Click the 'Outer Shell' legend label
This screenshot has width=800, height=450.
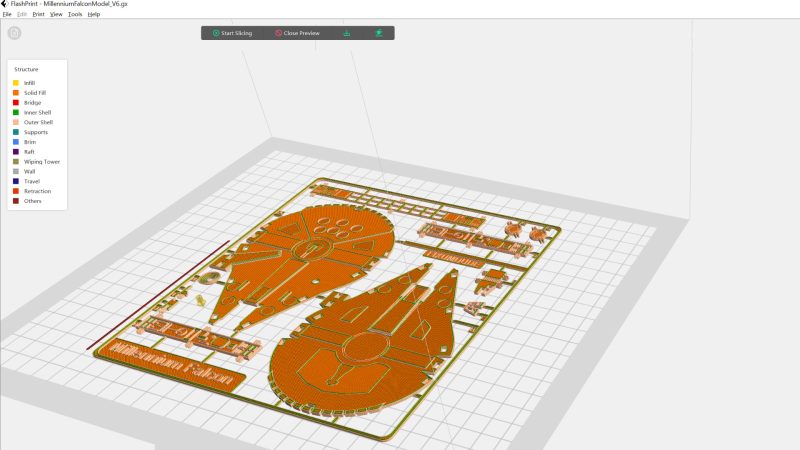38,122
